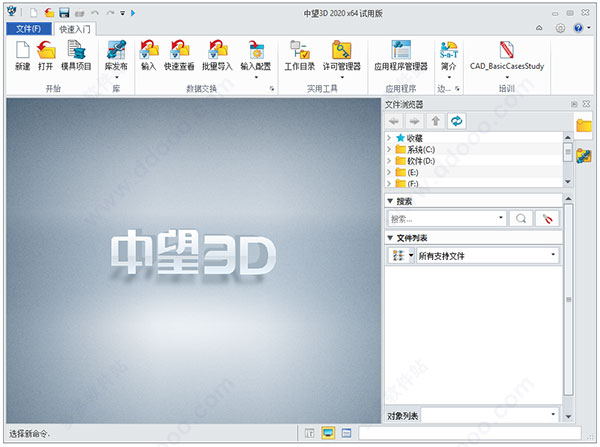Refresh the file browser
600x447 pixels.
click(x=457, y=121)
